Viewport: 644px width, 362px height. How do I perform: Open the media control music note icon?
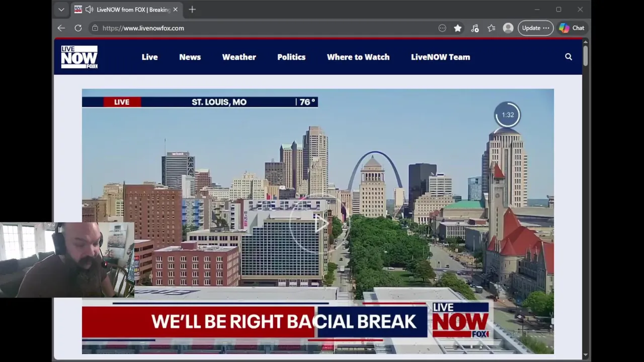(x=474, y=28)
